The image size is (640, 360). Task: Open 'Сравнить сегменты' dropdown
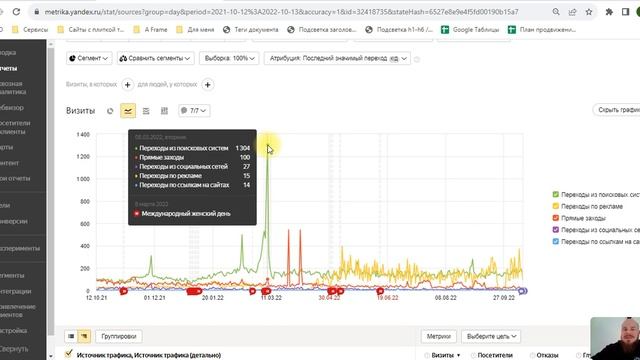pos(155,58)
